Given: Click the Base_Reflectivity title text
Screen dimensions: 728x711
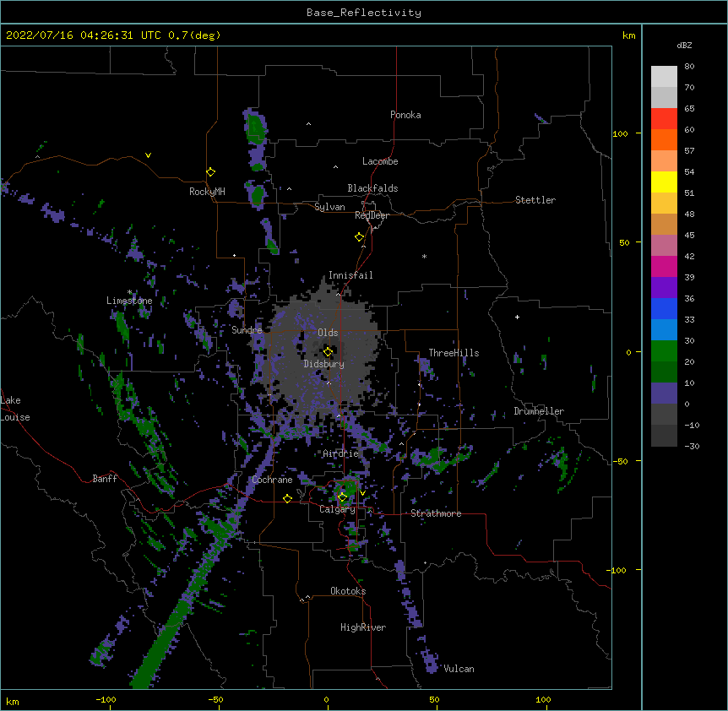Looking at the screenshot, I should point(364,13).
